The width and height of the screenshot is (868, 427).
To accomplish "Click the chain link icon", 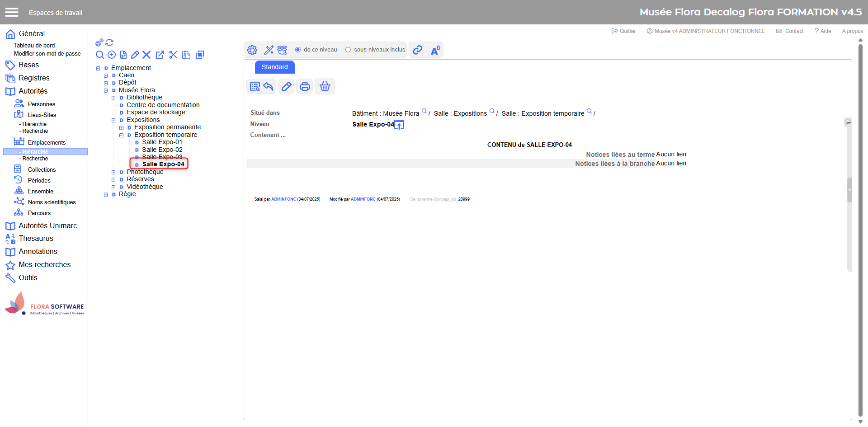I will (x=418, y=50).
